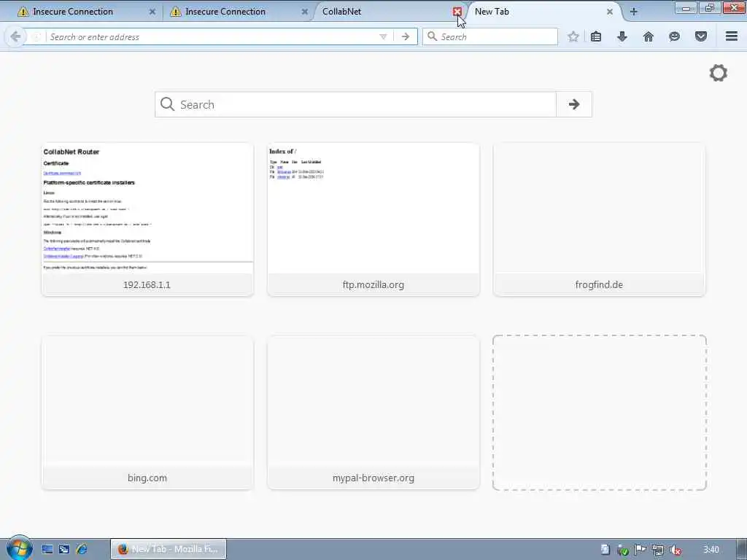Click the network tray icon
This screenshot has width=747, height=560.
pos(658,550)
